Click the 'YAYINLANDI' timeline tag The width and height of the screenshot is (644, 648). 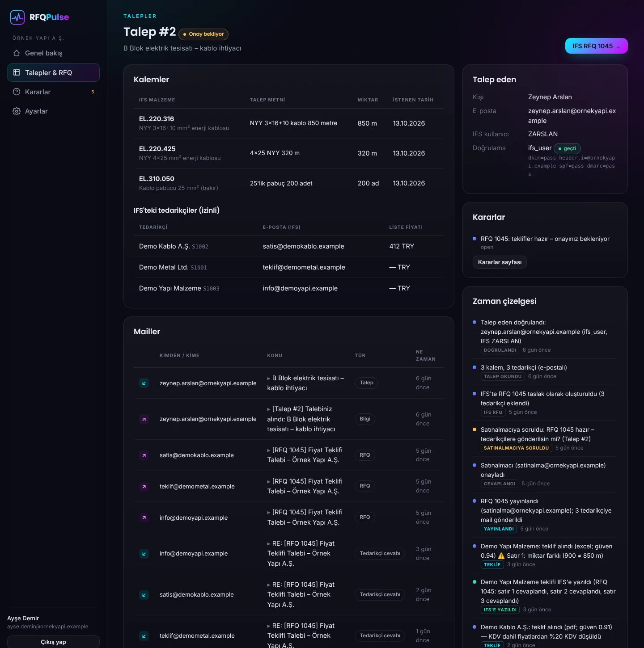click(499, 529)
